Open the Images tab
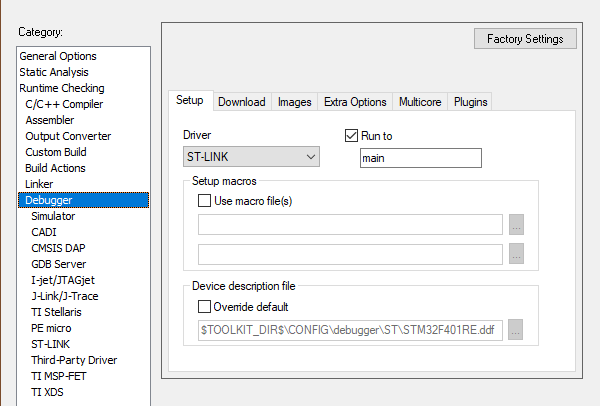600x406 pixels. click(x=294, y=102)
